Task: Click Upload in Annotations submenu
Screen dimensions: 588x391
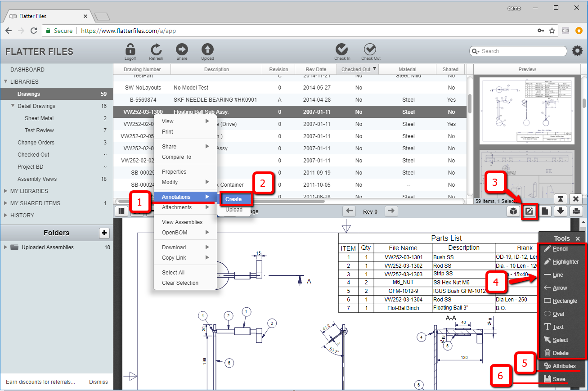Action: click(x=234, y=210)
